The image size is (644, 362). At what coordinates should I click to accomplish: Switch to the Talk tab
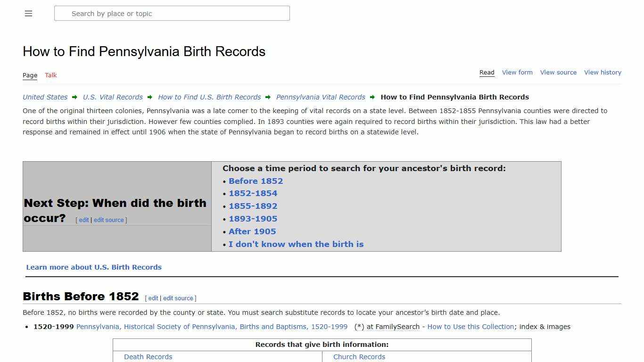coord(50,75)
